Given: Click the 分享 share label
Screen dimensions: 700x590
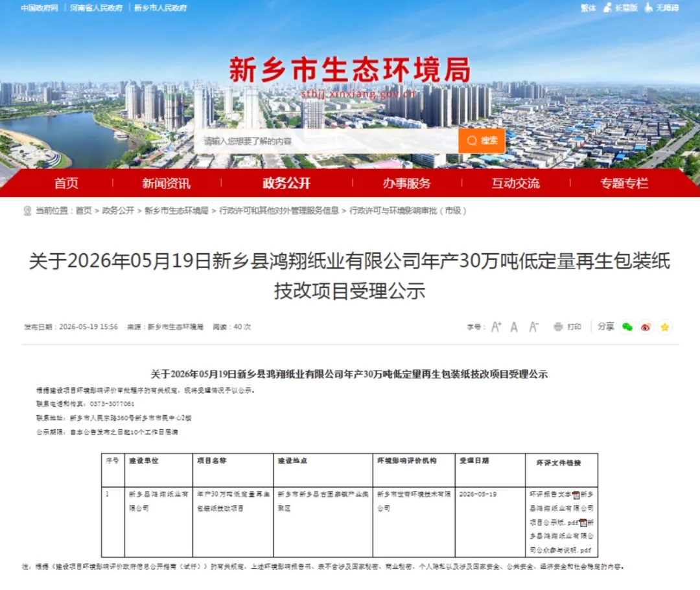Looking at the screenshot, I should click(x=606, y=326).
